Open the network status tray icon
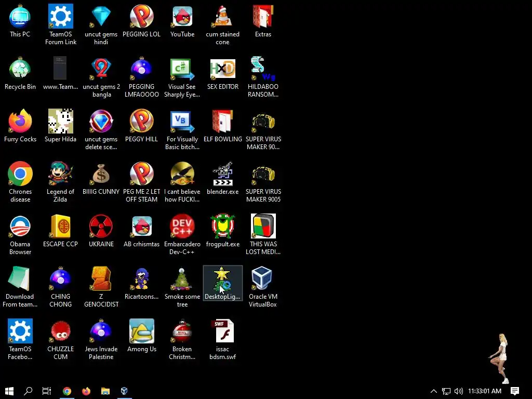532x399 pixels. pos(446,391)
